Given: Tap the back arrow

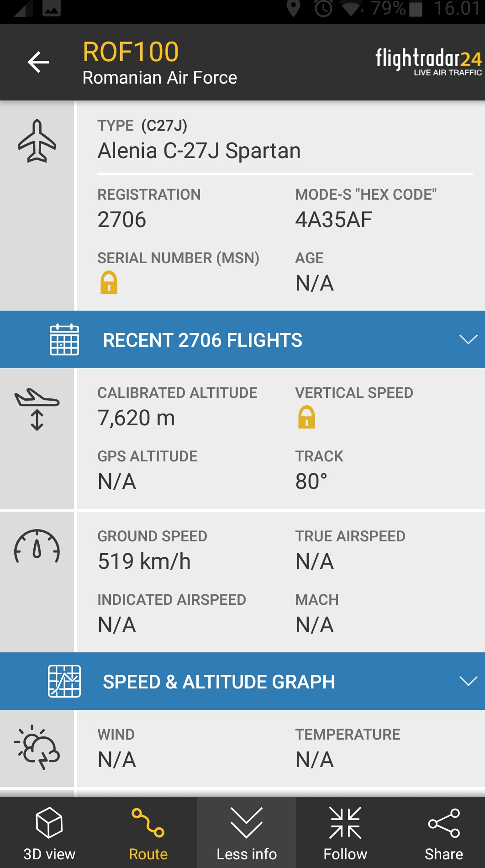Looking at the screenshot, I should 38,62.
